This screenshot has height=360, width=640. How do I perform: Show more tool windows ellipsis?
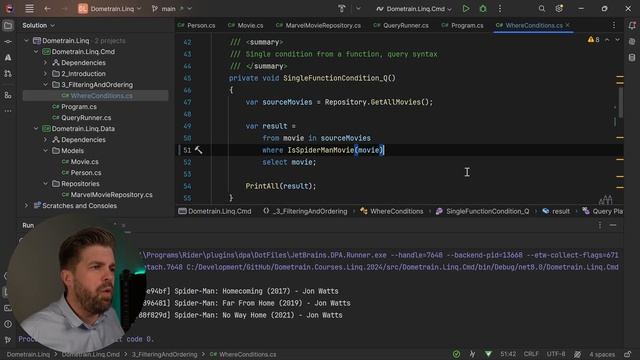point(8,111)
